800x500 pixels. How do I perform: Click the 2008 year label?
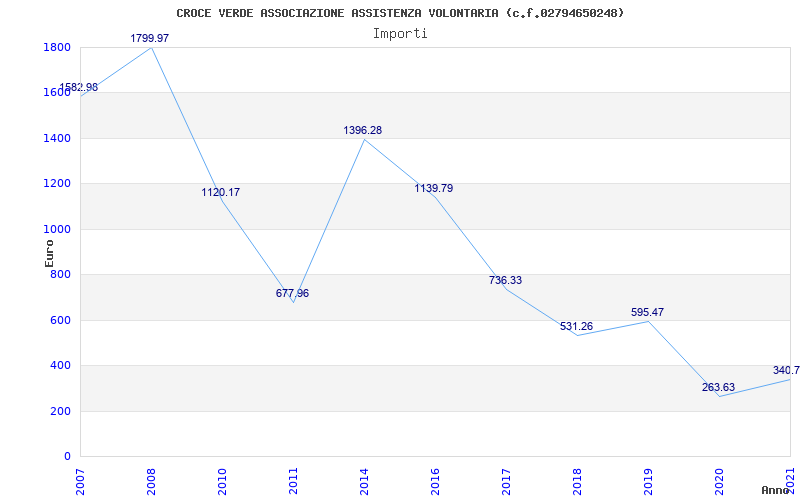coord(152,482)
